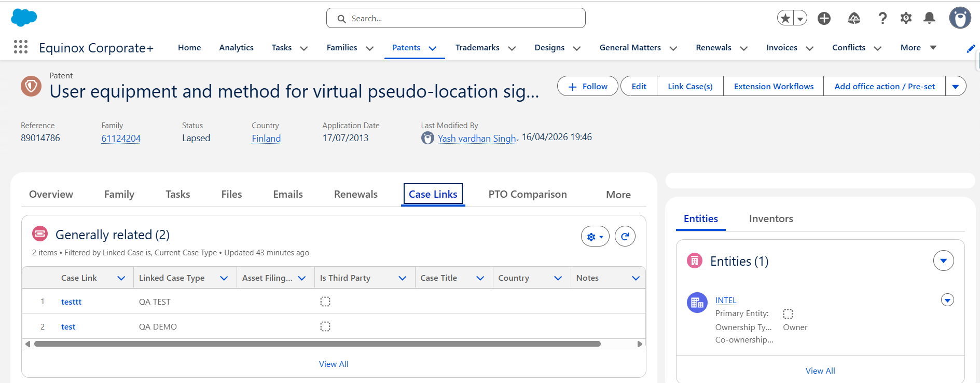Expand the Patents nav dropdown chevron
The height and width of the screenshot is (383, 980).
tap(433, 48)
